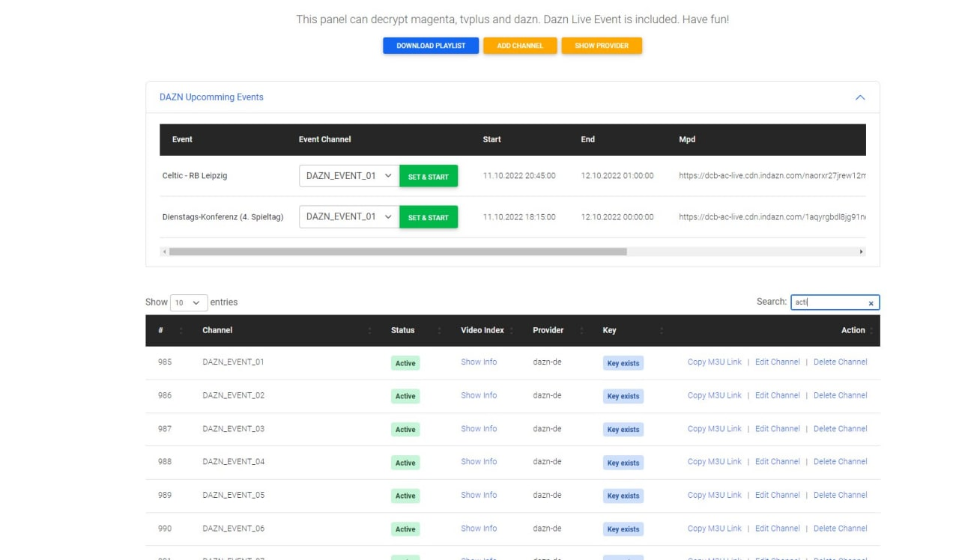Click the Celtic - RB Leipzig event name

point(195,176)
